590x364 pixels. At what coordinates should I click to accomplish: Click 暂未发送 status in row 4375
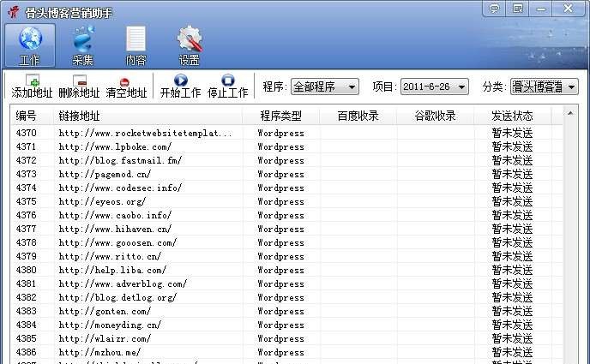pos(512,201)
